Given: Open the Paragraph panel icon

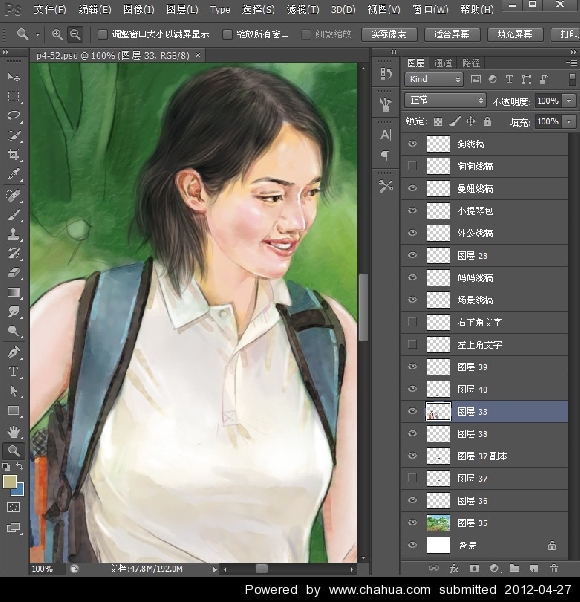Looking at the screenshot, I should pyautogui.click(x=385, y=155).
